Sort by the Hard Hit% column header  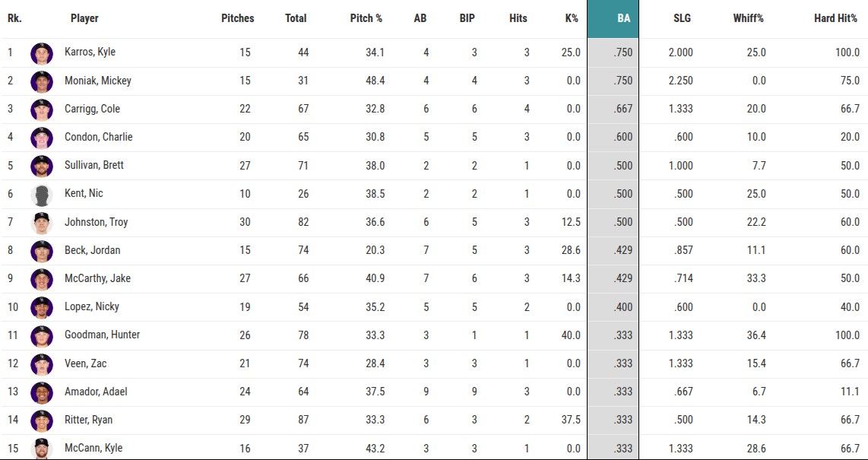point(835,18)
